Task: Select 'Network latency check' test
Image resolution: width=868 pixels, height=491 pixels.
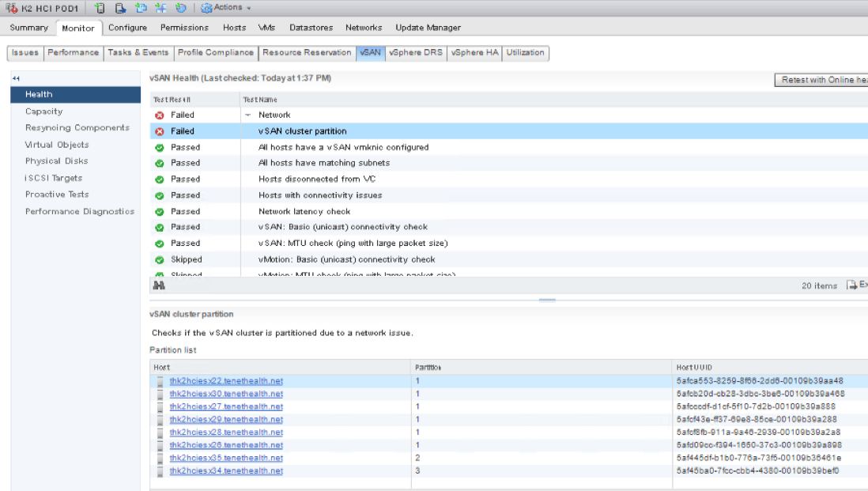Action: (509, 211)
